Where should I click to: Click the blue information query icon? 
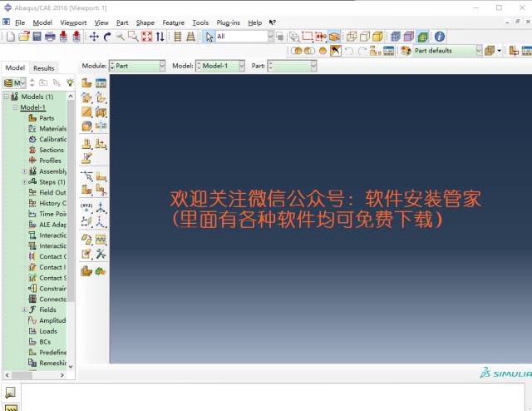click(440, 37)
